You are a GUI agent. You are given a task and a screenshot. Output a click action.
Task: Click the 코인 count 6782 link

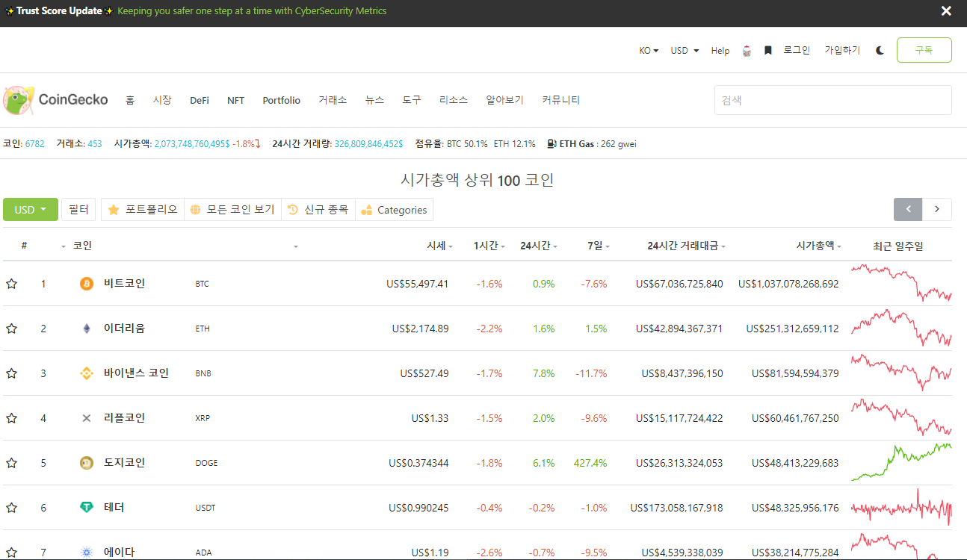34,144
